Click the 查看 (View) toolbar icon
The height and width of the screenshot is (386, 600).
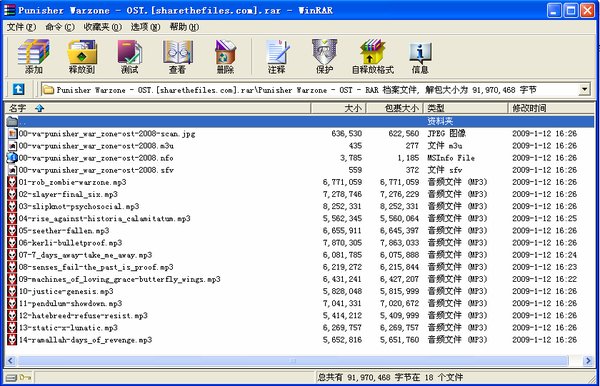pyautogui.click(x=178, y=57)
